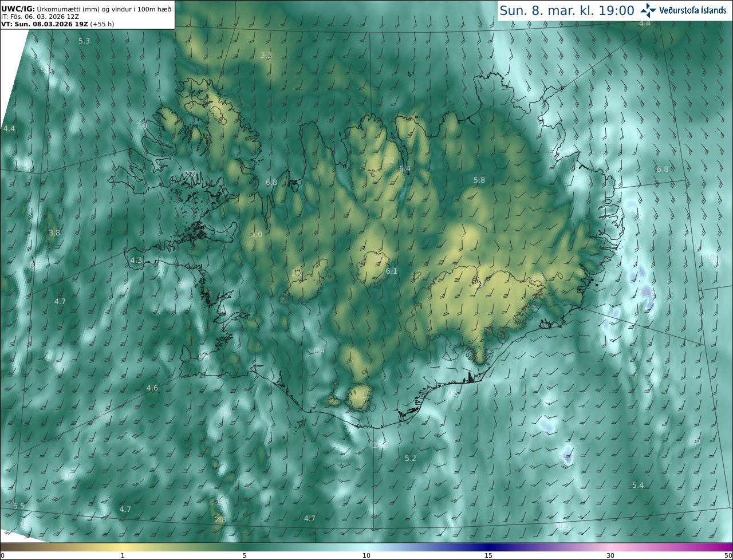Click the 5.2 value label on the map
Viewport: 733px width, 560px height.
(x=411, y=458)
